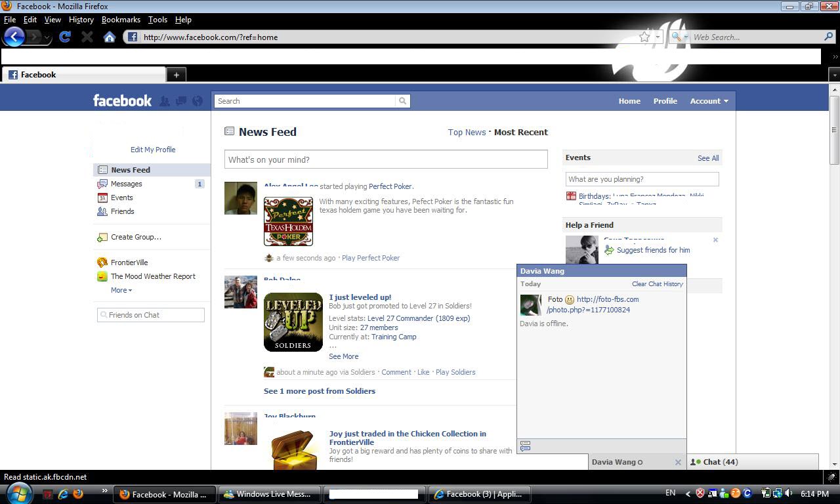
Task: Open messages icon in Facebook header
Action: point(180,101)
